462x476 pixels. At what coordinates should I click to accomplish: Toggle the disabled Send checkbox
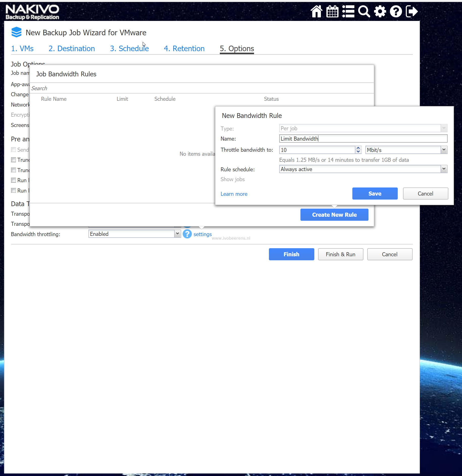[14, 150]
